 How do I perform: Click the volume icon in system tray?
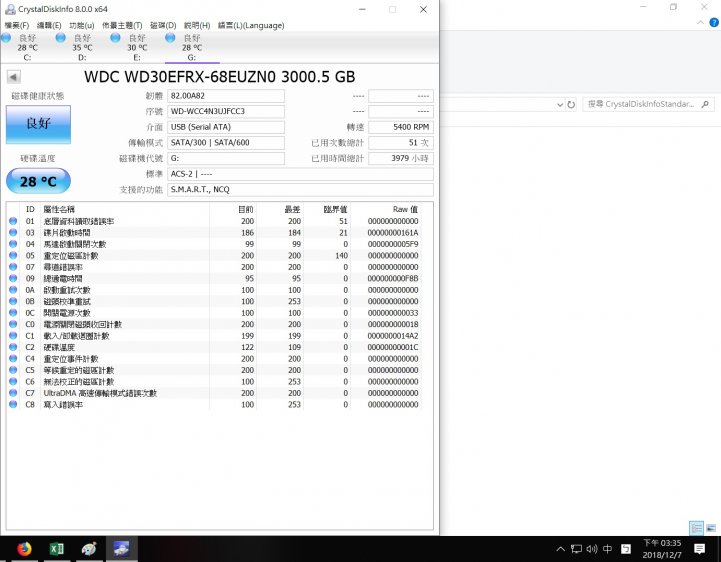(592, 549)
